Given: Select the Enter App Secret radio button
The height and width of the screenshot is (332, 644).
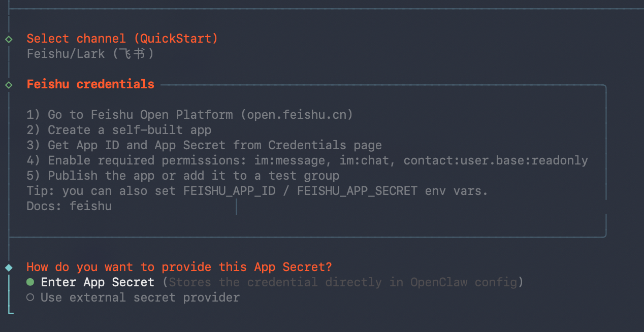Looking at the screenshot, I should click(x=30, y=282).
